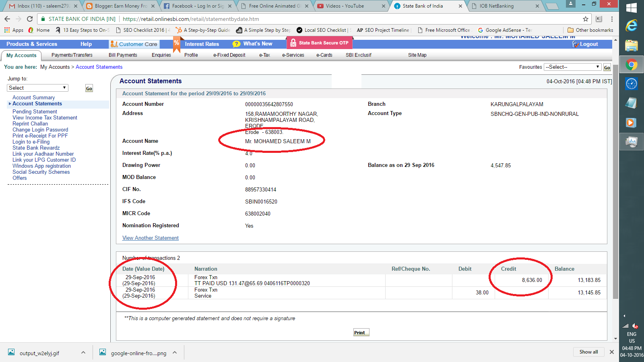Open the e-Tax menu item
644x362 pixels.
coord(264,55)
